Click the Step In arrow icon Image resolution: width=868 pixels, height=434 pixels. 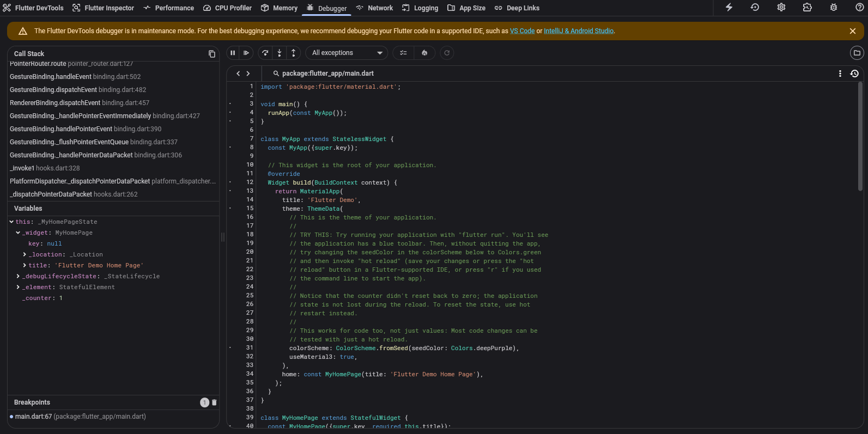(x=280, y=53)
